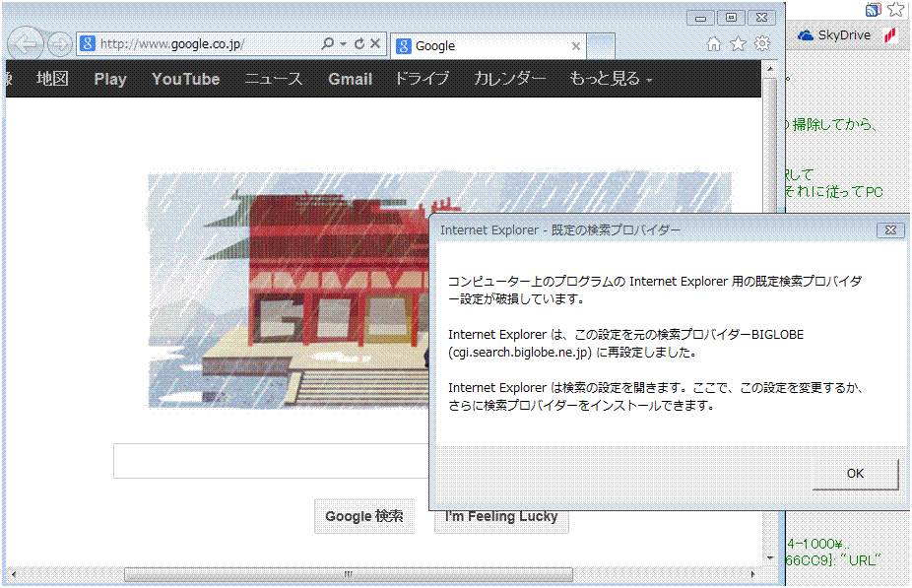Click the red icon beside SkyDrive
The image size is (912, 588).
pyautogui.click(x=890, y=35)
